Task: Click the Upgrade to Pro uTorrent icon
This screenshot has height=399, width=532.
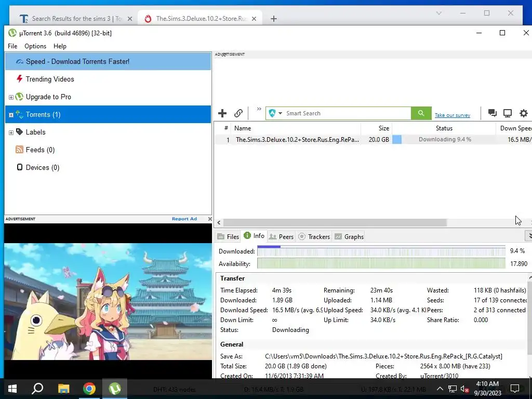Action: (x=19, y=97)
